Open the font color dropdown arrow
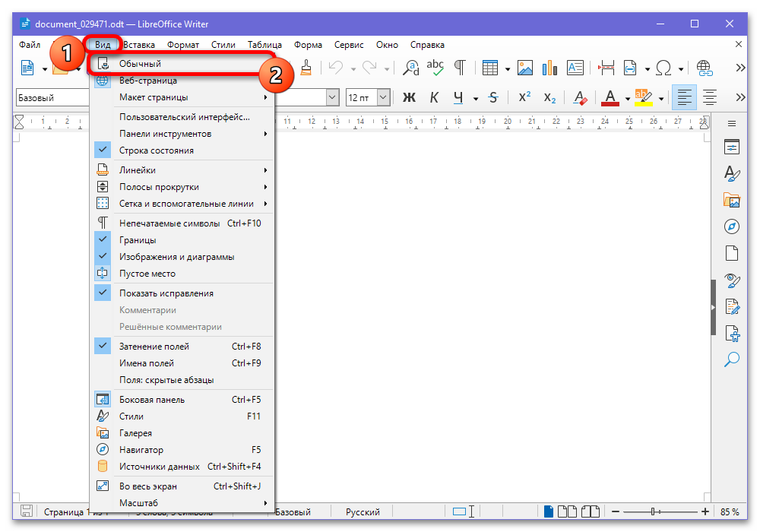Viewport: 760px width, 532px height. coord(628,98)
